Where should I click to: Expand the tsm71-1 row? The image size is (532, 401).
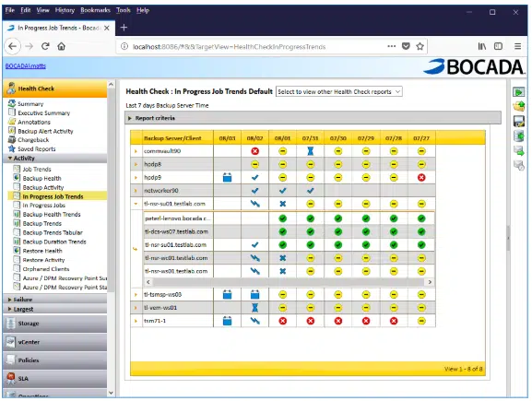click(136, 321)
